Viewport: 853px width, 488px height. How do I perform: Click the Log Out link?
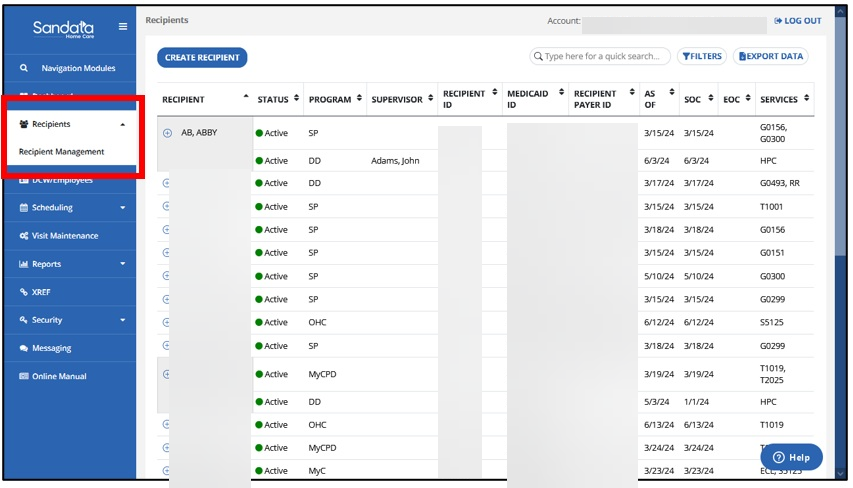click(798, 21)
